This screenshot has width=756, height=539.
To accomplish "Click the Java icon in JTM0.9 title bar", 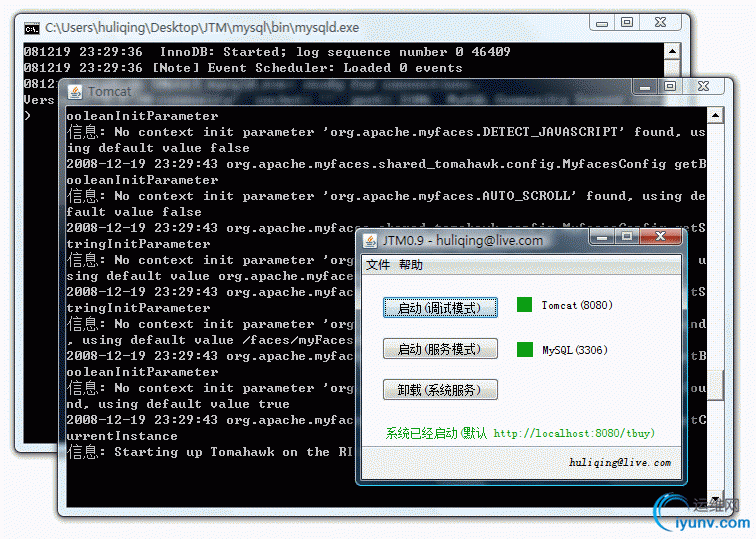I will [370, 240].
